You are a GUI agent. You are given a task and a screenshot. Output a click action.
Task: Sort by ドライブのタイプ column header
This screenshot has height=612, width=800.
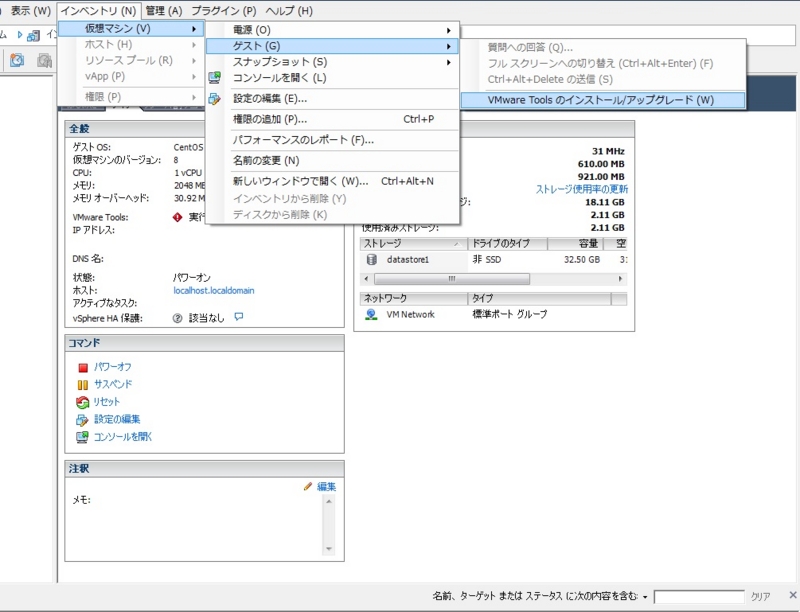click(x=508, y=244)
